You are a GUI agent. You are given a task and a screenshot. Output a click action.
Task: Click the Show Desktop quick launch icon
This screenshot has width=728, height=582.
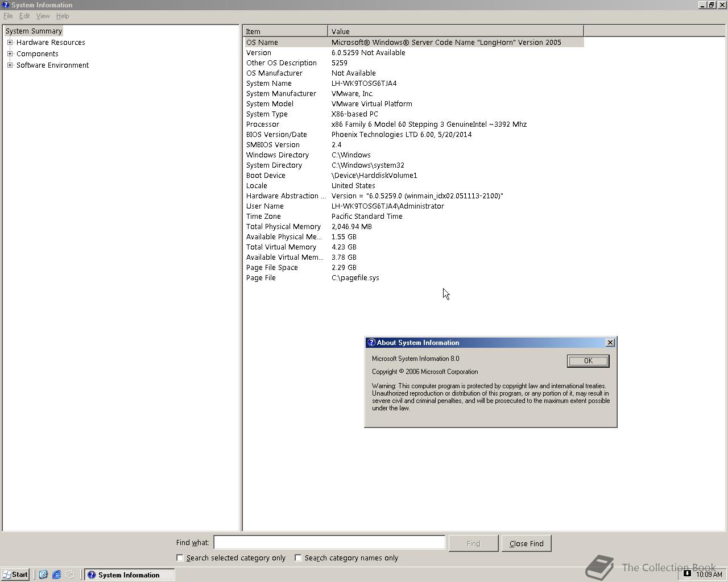70,575
